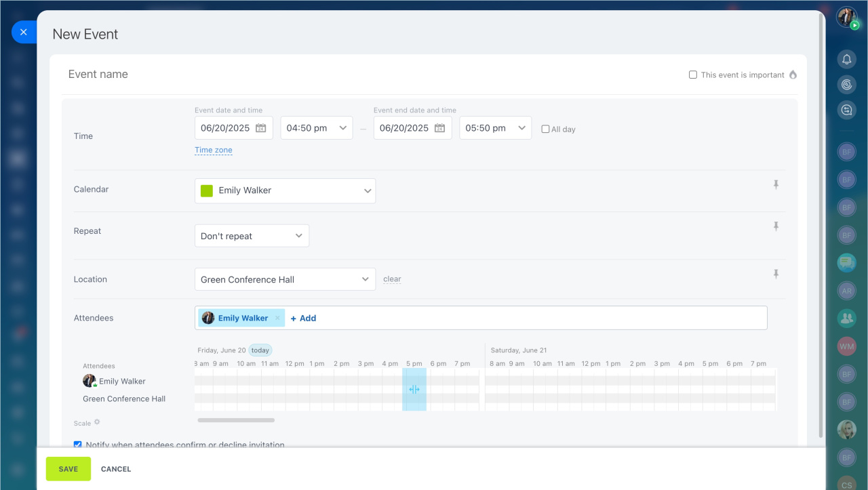Click the notifications bell icon
This screenshot has width=868, height=490.
(846, 60)
